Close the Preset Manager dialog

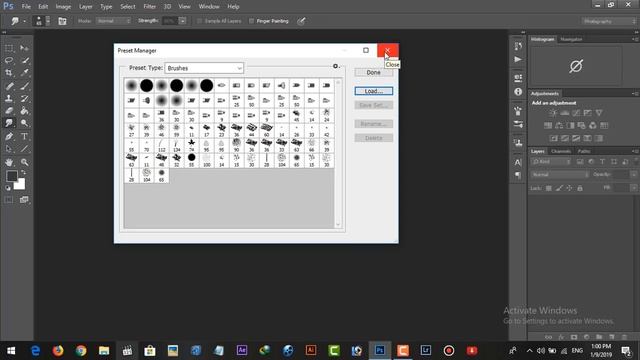[x=387, y=50]
